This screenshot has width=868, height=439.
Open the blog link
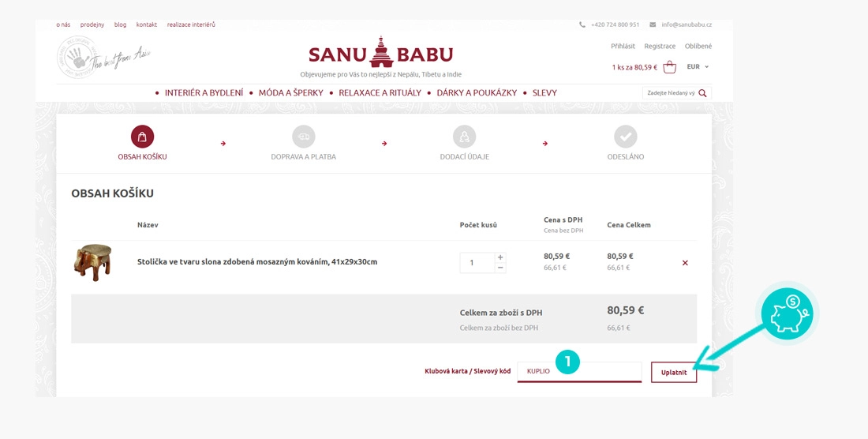(x=120, y=25)
